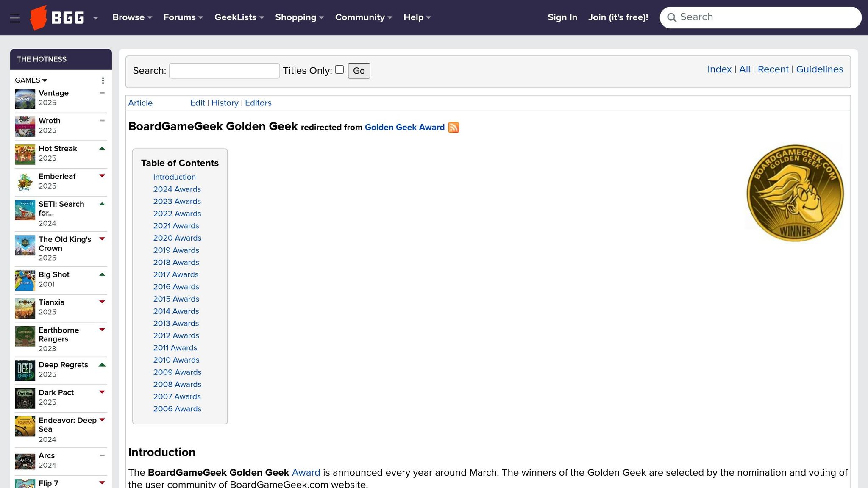Image resolution: width=868 pixels, height=488 pixels.
Task: Click the Tianxia hotness title
Action: 51,302
